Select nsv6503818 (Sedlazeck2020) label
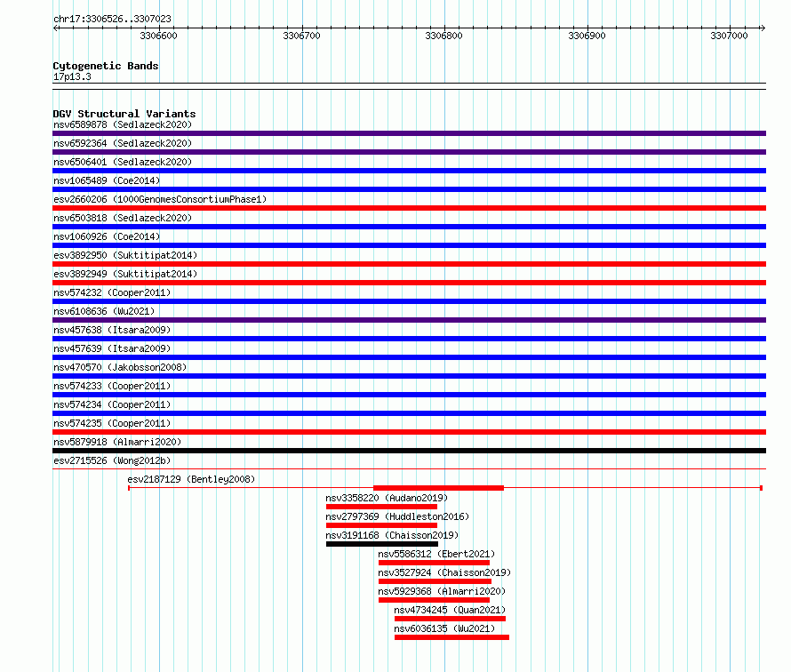Image resolution: width=791 pixels, height=672 pixels. click(123, 218)
